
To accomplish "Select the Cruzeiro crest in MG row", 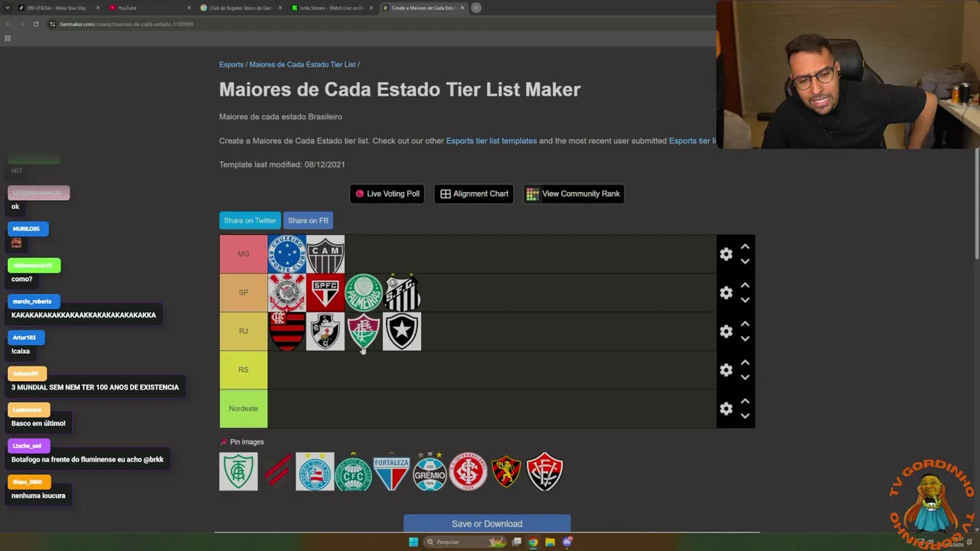I will click(287, 254).
